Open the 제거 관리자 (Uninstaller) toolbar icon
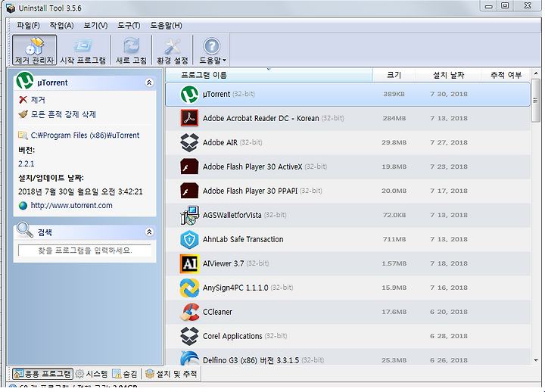The height and width of the screenshot is (392, 545). click(34, 50)
